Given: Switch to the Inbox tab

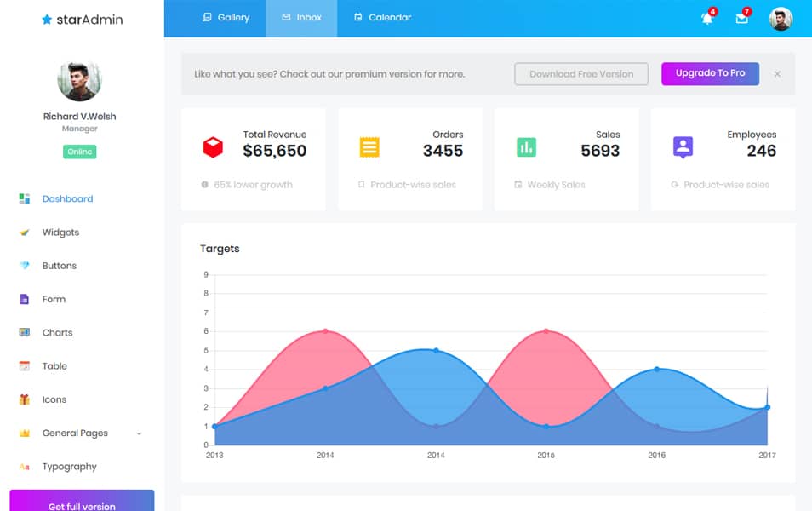Looking at the screenshot, I should click(x=301, y=16).
